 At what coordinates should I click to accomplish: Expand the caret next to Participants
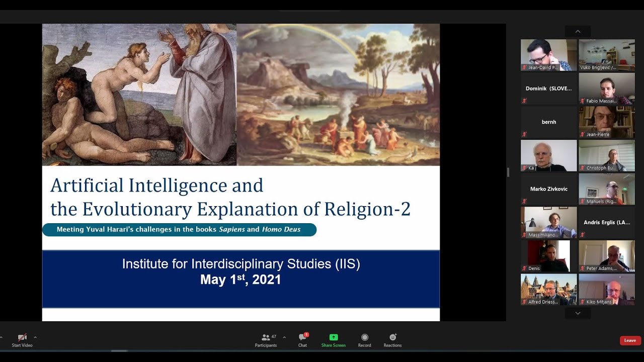(284, 337)
